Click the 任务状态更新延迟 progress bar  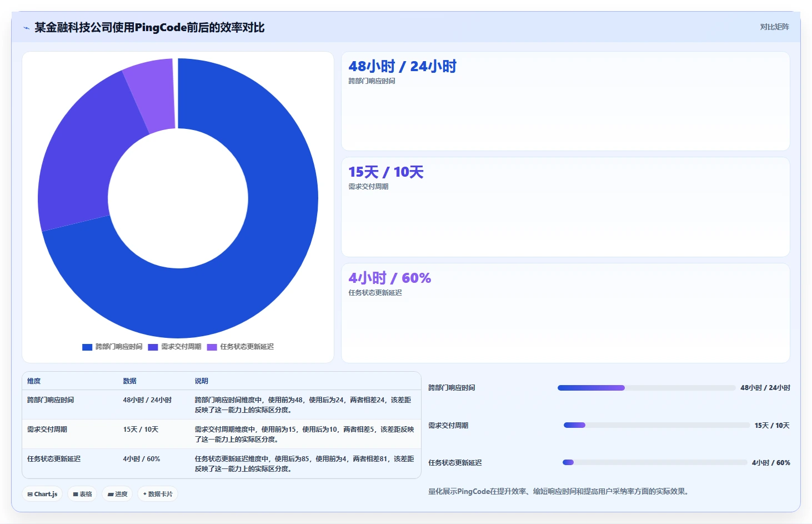point(655,462)
